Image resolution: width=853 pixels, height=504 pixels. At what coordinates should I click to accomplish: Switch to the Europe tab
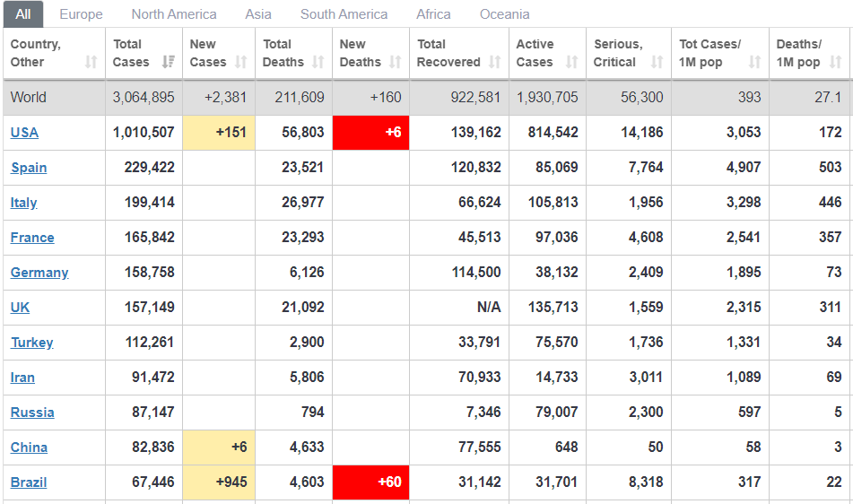[x=81, y=14]
